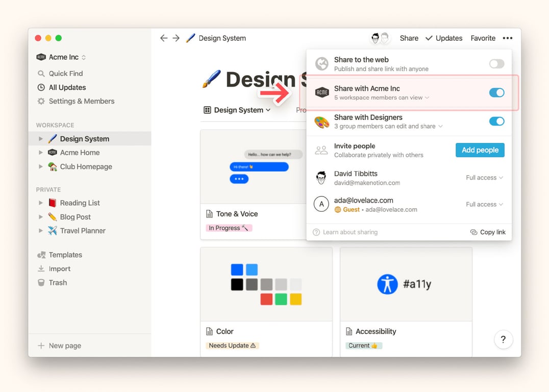Viewport: 549px width, 392px height.
Task: Open Updates in top bar
Action: pos(444,38)
